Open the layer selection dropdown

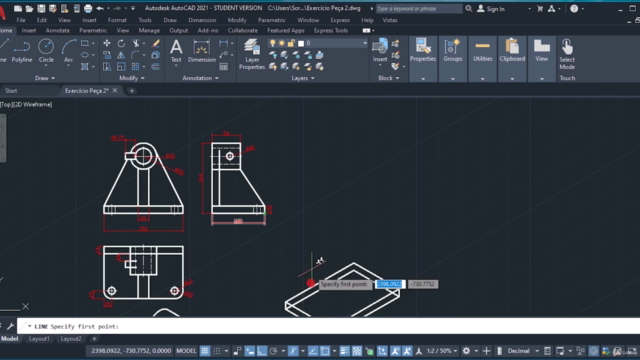[x=364, y=43]
